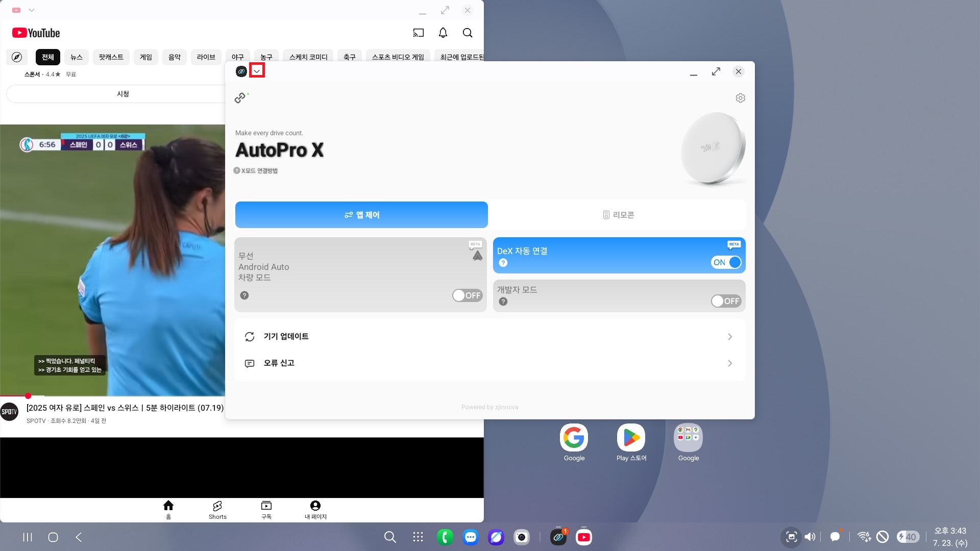The width and height of the screenshot is (980, 551).
Task: Open Play 스토어 on desktop
Action: tap(631, 438)
